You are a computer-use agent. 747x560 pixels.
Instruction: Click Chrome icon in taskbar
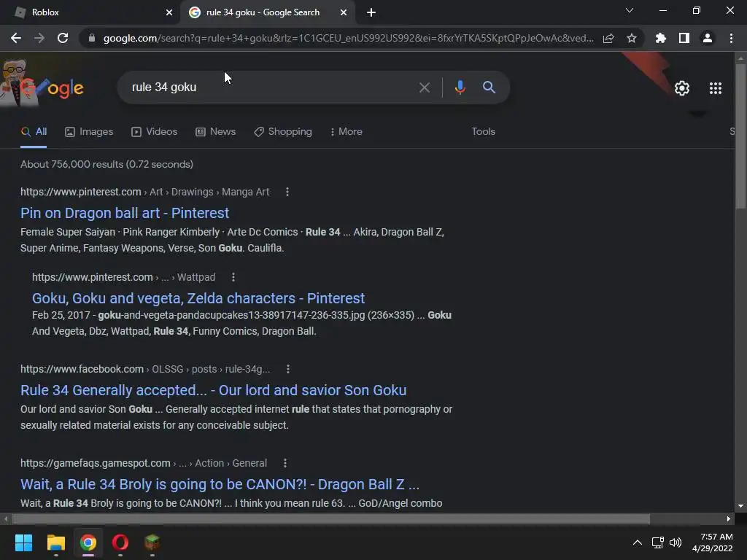click(88, 542)
